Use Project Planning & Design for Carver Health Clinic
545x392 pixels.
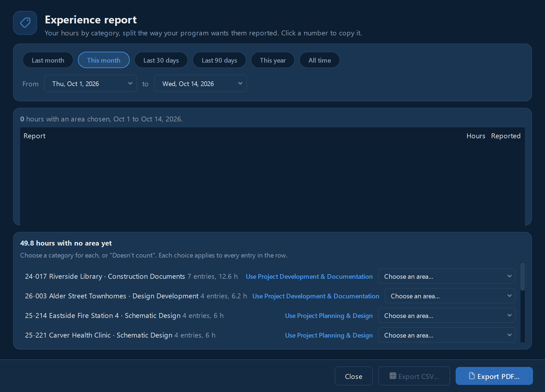[329, 335]
